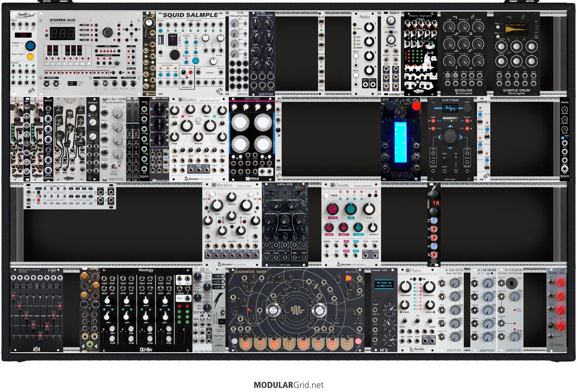578x392 pixels.
Task: Turn the TEXTURE knob on Clouds
Action: pyautogui.click(x=358, y=227)
